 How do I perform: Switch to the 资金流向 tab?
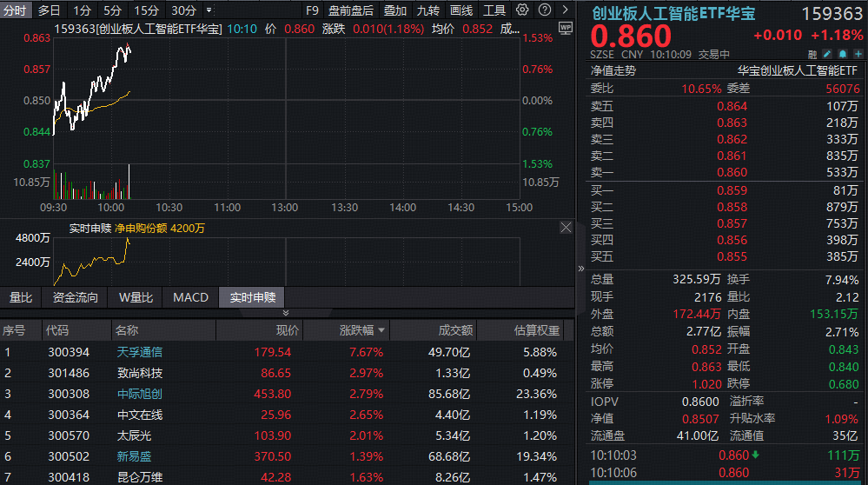click(76, 297)
